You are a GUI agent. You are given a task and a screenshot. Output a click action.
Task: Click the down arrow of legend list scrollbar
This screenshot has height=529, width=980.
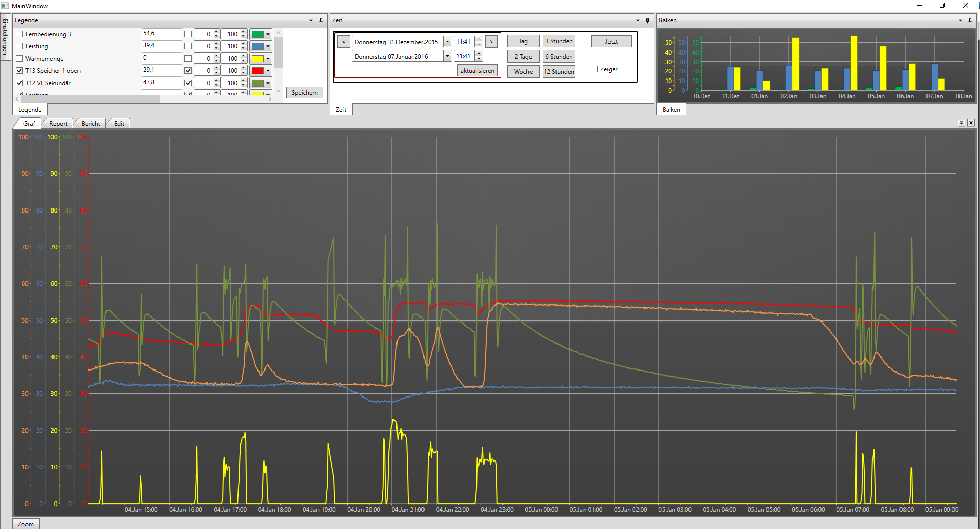278,91
